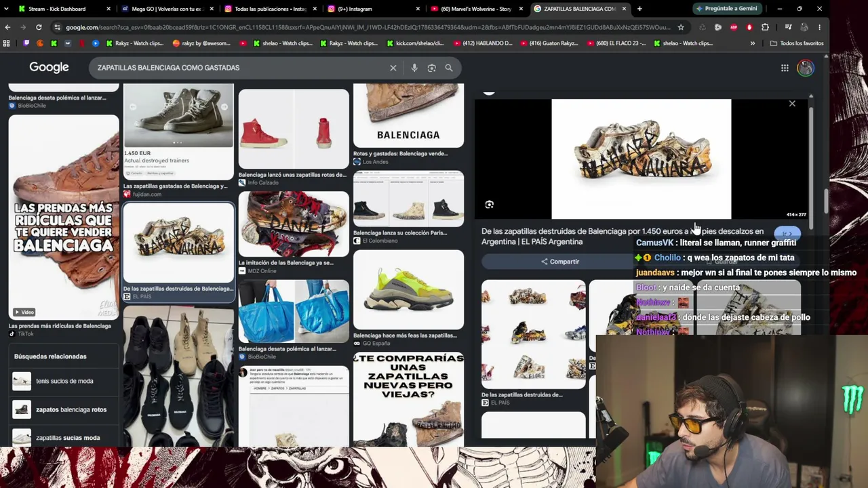Screen dimensions: 868x488
Task: Go to the Google homepage logo
Action: click(49, 68)
